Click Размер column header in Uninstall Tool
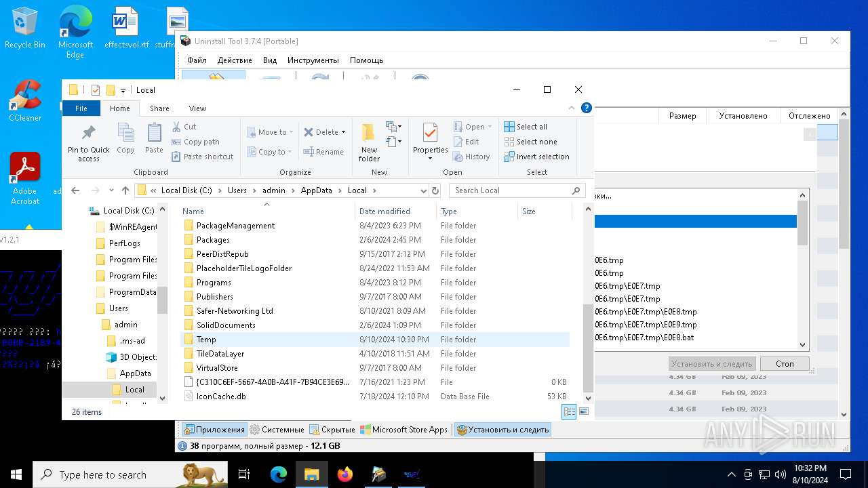The height and width of the screenshot is (488, 868). [x=682, y=116]
